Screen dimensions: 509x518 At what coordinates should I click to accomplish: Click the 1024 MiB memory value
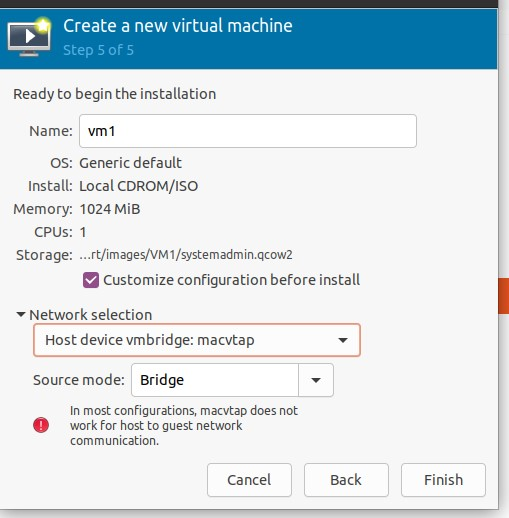tap(110, 209)
